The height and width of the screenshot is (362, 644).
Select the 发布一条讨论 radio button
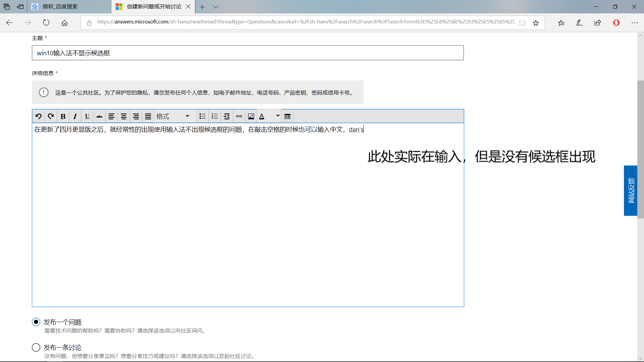point(36,347)
